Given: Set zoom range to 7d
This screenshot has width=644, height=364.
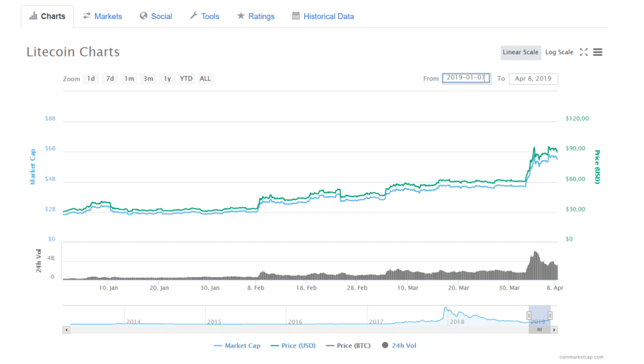Looking at the screenshot, I should [110, 79].
